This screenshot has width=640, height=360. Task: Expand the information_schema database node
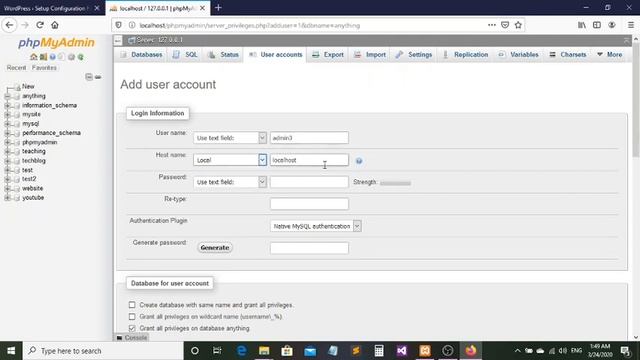coord(7,105)
